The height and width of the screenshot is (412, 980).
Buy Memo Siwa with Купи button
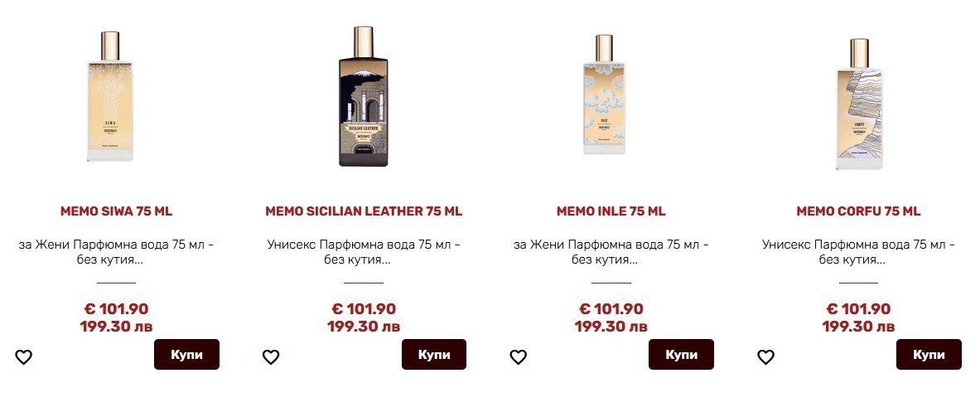[x=187, y=355]
